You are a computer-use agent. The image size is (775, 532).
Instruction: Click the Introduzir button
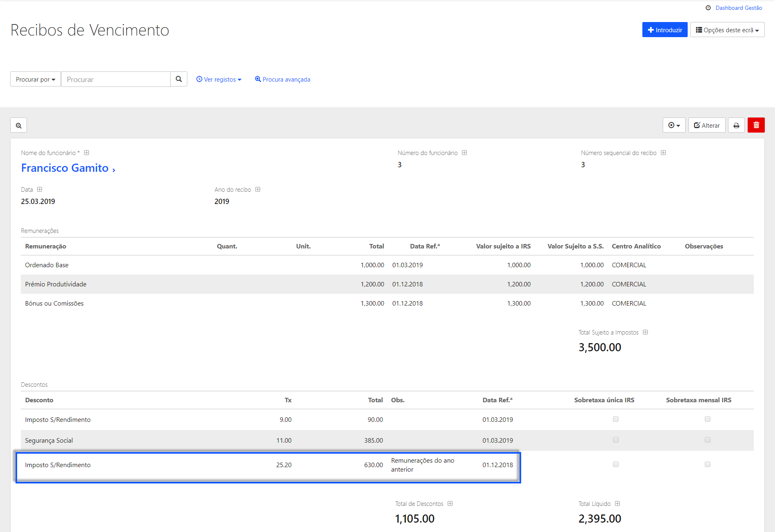[x=665, y=30]
